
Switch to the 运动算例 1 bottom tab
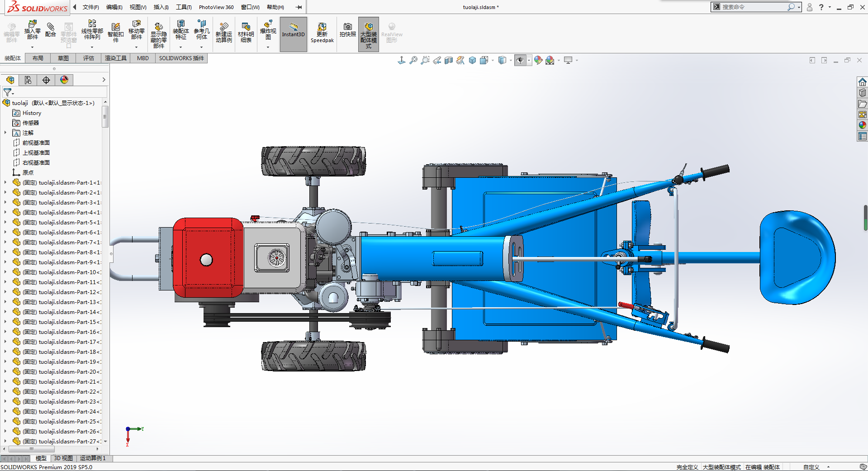point(93,458)
